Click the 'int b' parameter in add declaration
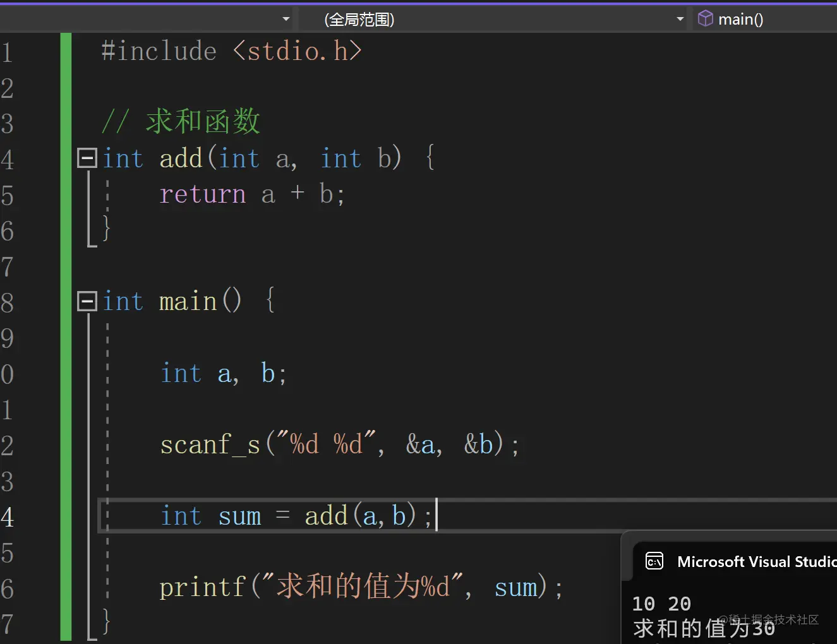This screenshot has width=837, height=644. 356,158
